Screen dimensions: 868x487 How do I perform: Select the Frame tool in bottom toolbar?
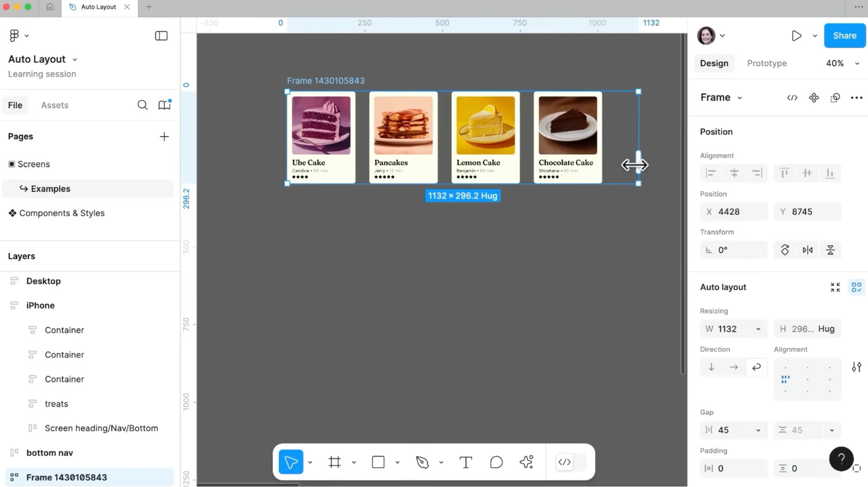(334, 462)
